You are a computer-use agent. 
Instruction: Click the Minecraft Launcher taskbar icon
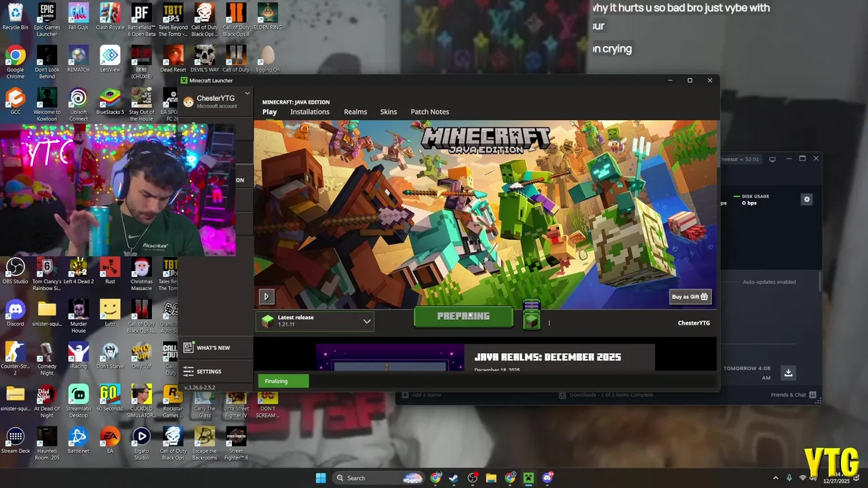(x=528, y=478)
